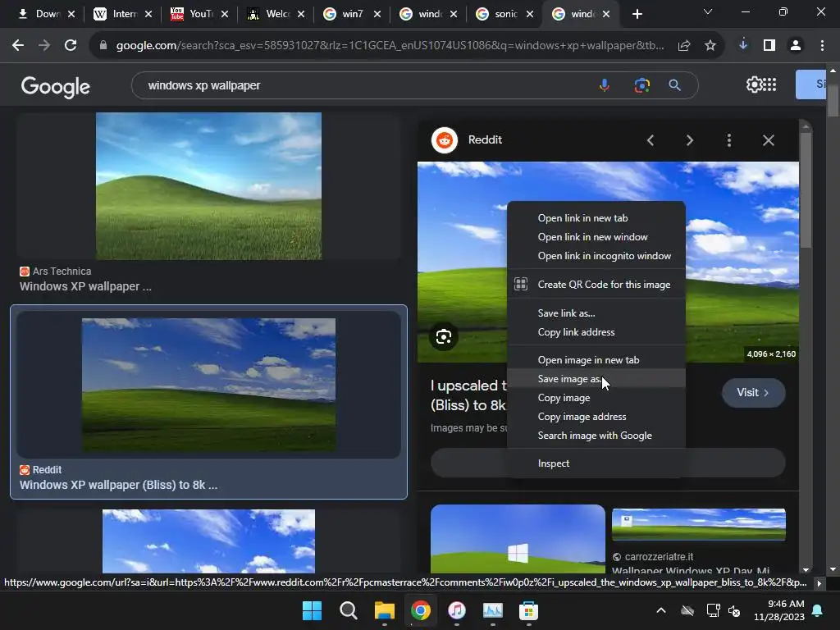Open Microsoft Store from taskbar
840x630 pixels.
[528, 610]
